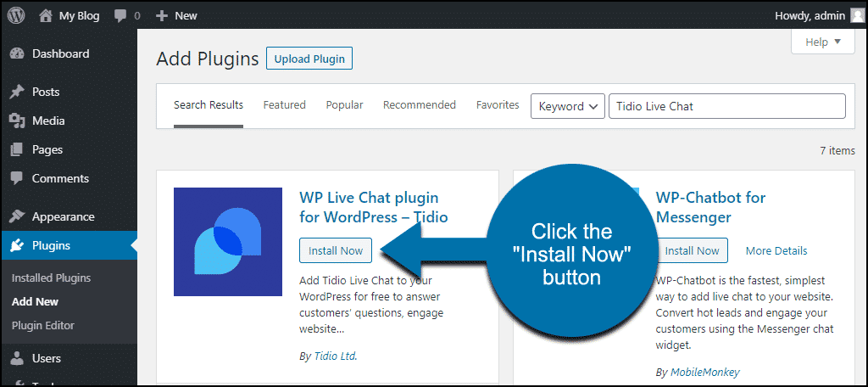The height and width of the screenshot is (387, 868).
Task: Switch to the Favorites tab
Action: (x=498, y=104)
